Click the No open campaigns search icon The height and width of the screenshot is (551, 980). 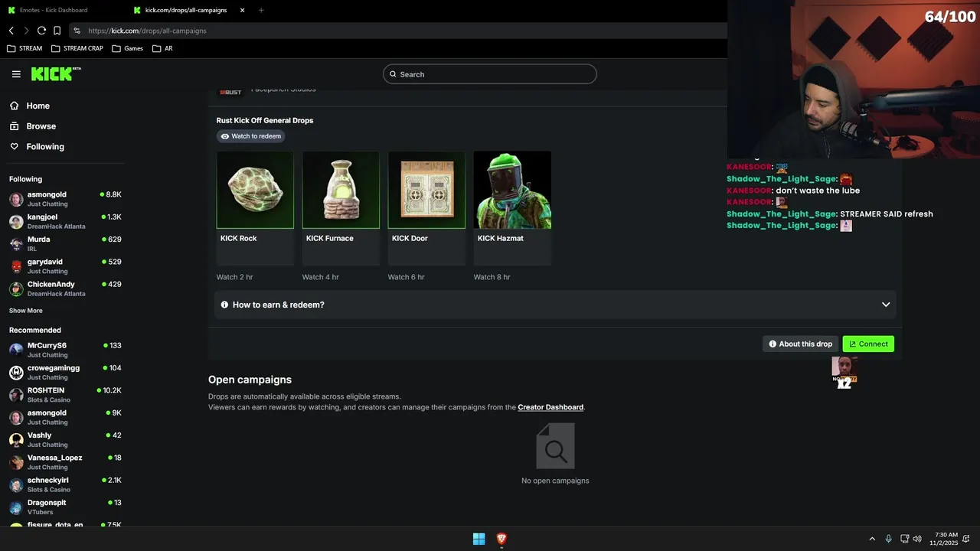[555, 446]
